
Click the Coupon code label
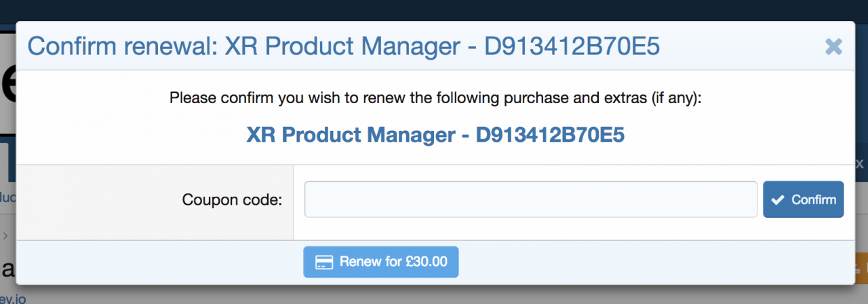(x=232, y=200)
